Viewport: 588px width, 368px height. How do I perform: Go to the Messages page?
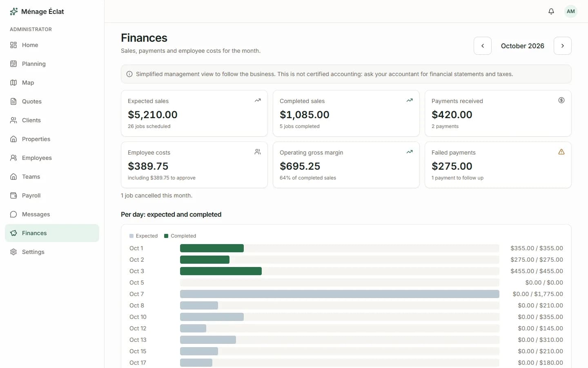point(52,214)
